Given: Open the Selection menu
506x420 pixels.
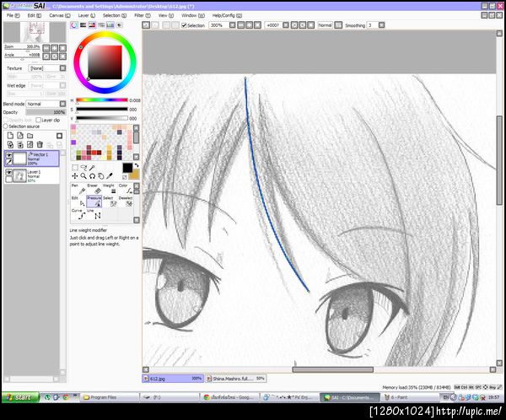Looking at the screenshot, I should coord(115,15).
